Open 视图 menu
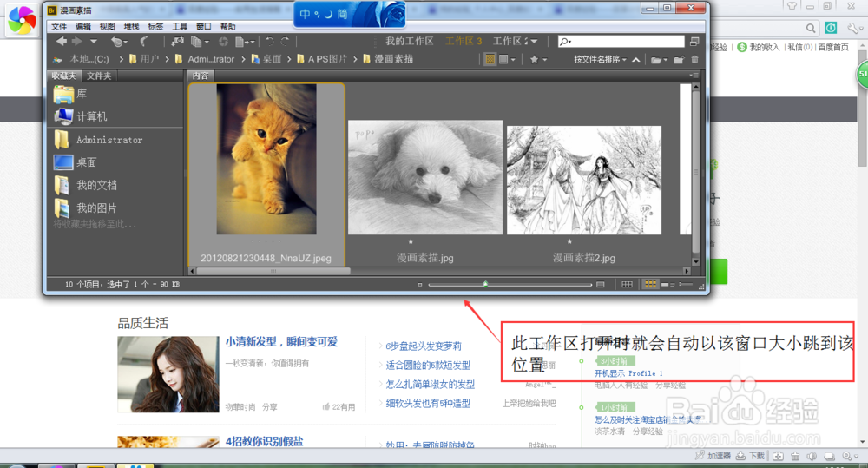This screenshot has width=868, height=468. pyautogui.click(x=107, y=27)
